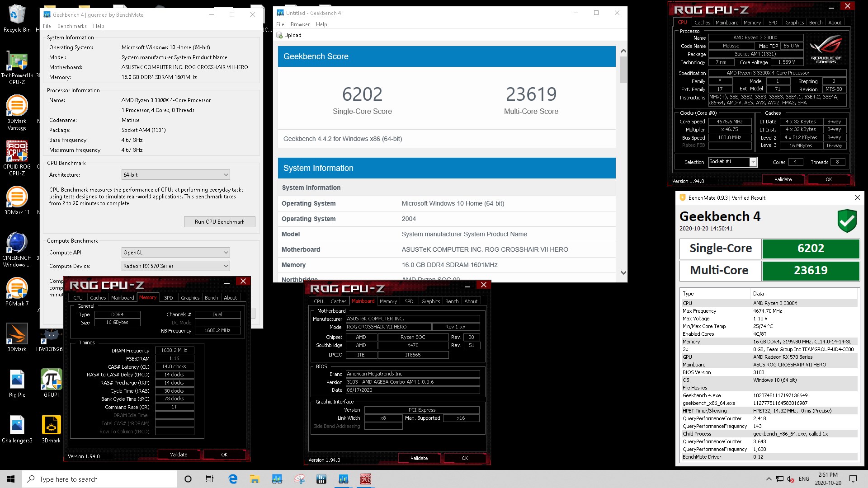Click the Windows Start button
This screenshot has width=868, height=488.
[11, 479]
